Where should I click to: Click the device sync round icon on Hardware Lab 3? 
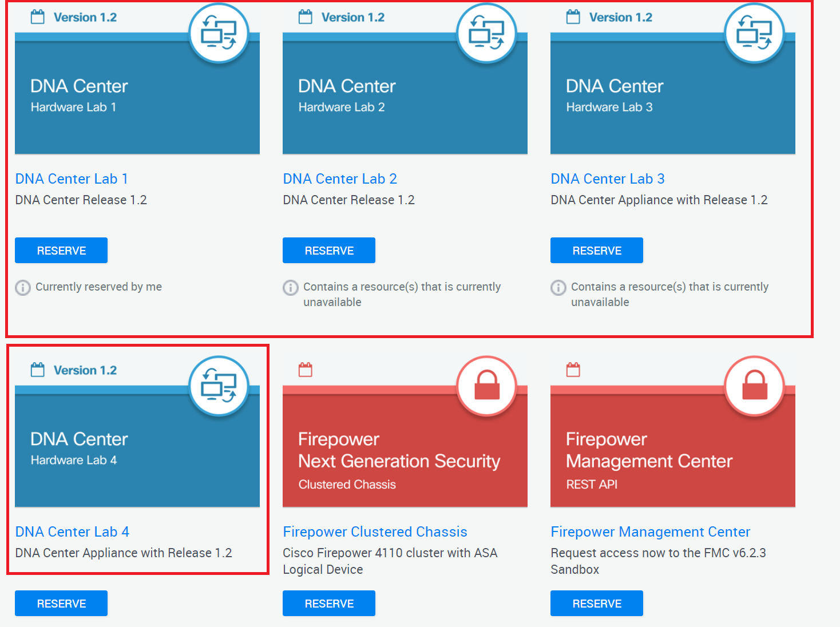754,33
